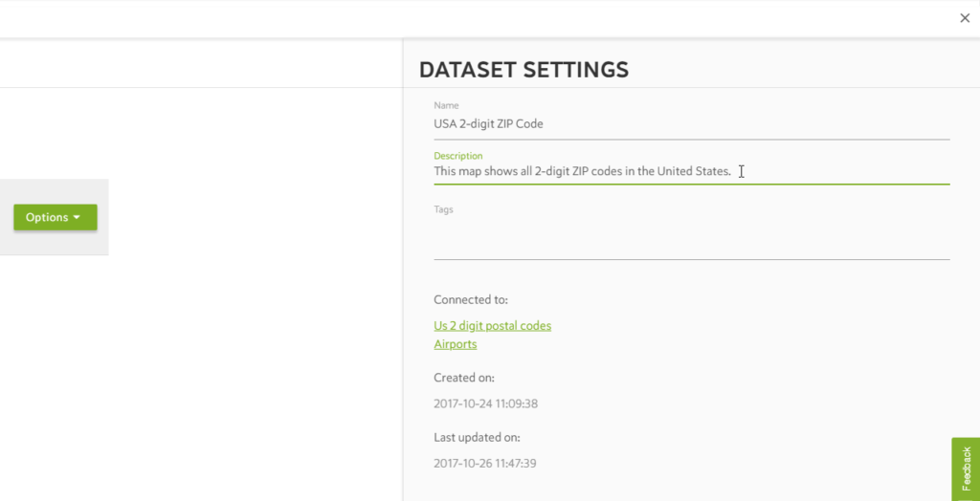The width and height of the screenshot is (980, 501).
Task: Edit the Name field 'USA 2-digit ZIP Code'
Action: pos(691,123)
